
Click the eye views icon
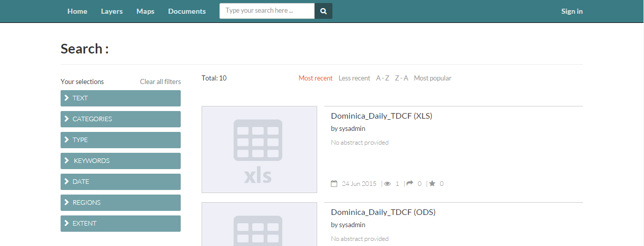pos(387,183)
